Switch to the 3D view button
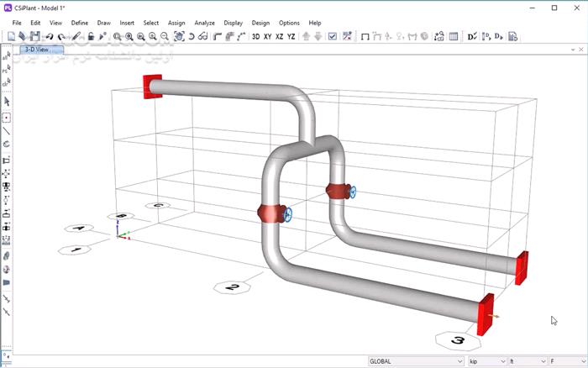Image resolution: width=588 pixels, height=368 pixels. [255, 36]
